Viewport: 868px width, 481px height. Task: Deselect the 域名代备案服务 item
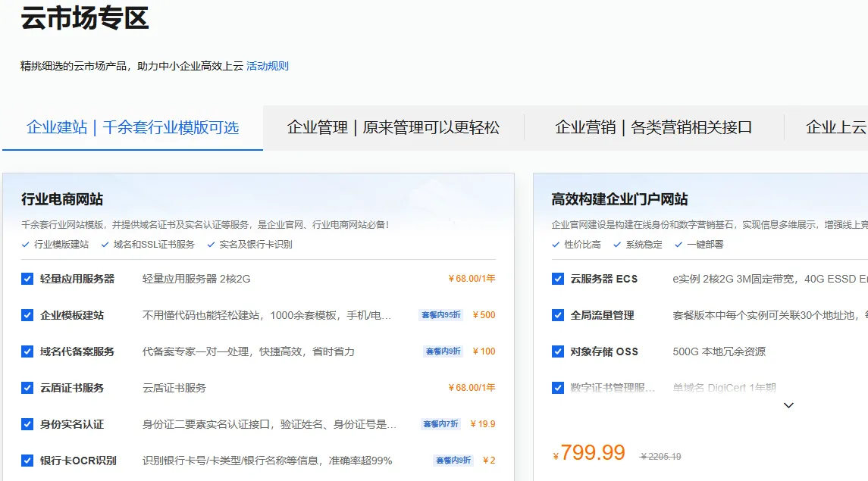(27, 351)
